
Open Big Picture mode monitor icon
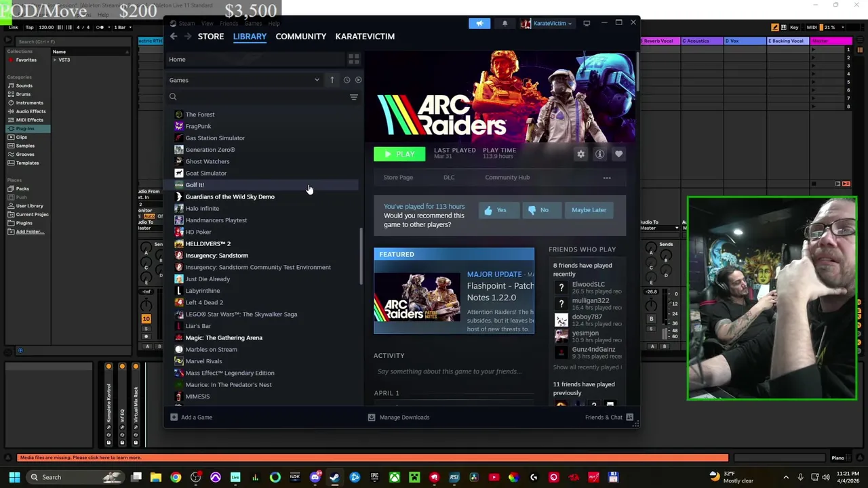[x=587, y=23]
